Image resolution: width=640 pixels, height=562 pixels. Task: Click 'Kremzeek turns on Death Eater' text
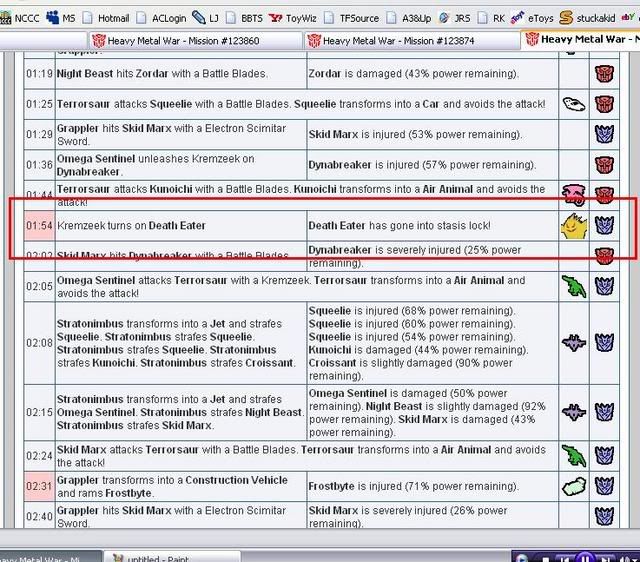131,226
